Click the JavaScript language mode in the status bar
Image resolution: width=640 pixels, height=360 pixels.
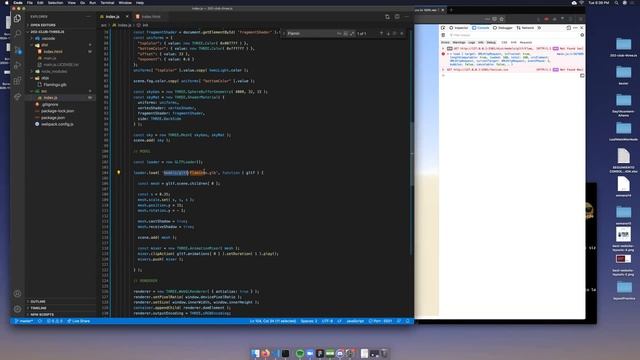[355, 321]
